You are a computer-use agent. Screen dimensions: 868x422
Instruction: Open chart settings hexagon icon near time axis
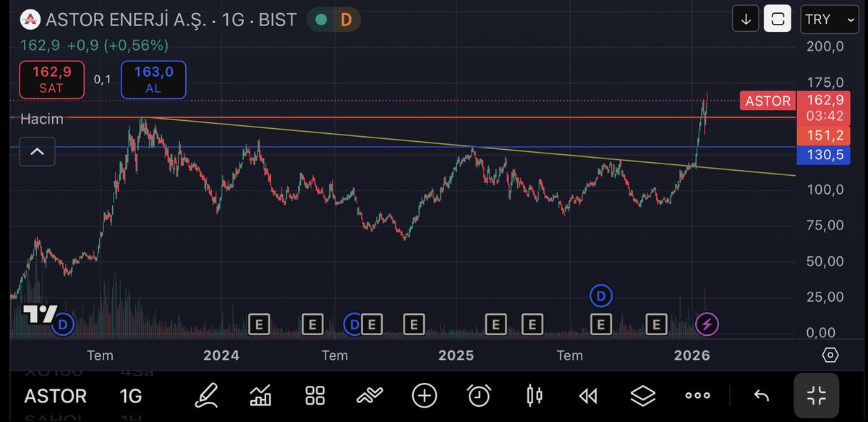830,355
